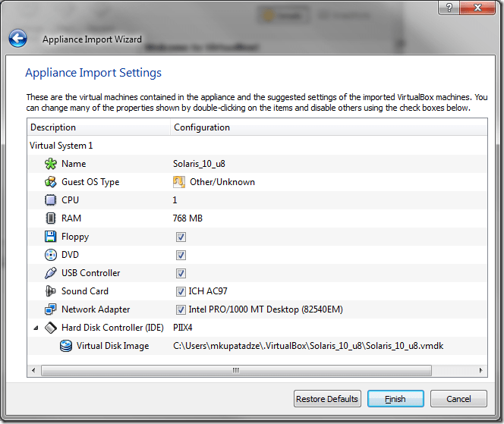This screenshot has height=424, width=504.
Task: Click the Sound Card label
Action: tap(85, 291)
